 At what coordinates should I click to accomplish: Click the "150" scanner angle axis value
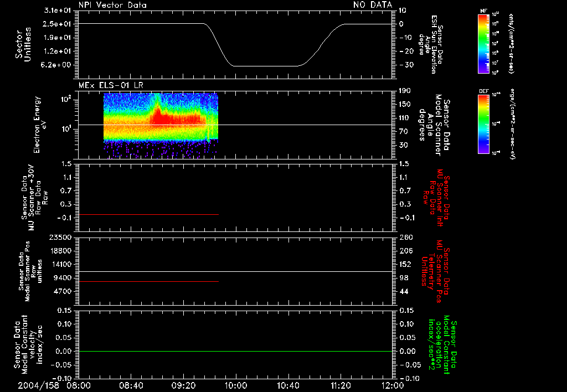coord(405,104)
